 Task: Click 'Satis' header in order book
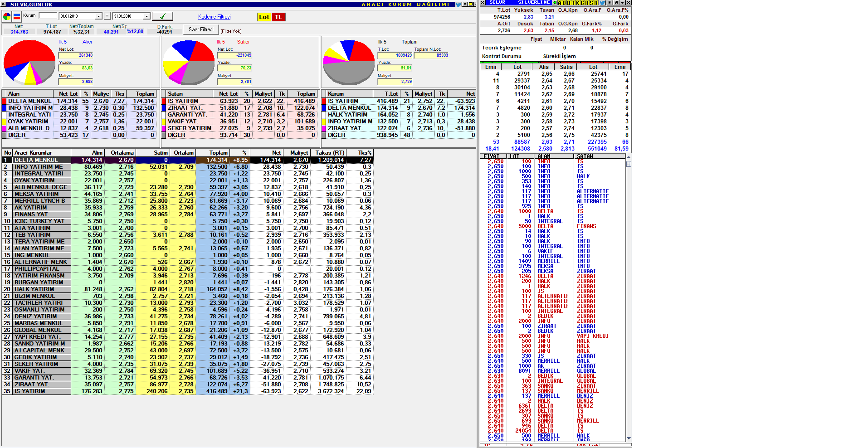click(566, 67)
